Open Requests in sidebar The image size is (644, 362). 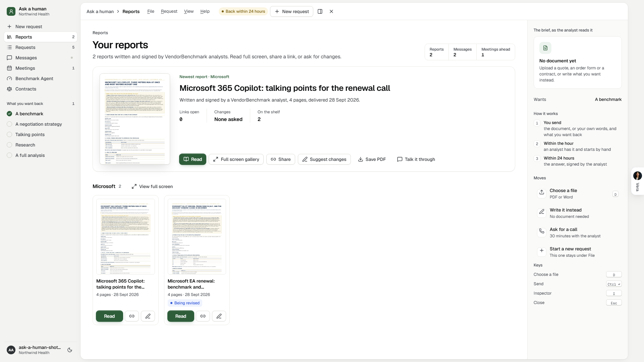tap(40, 47)
